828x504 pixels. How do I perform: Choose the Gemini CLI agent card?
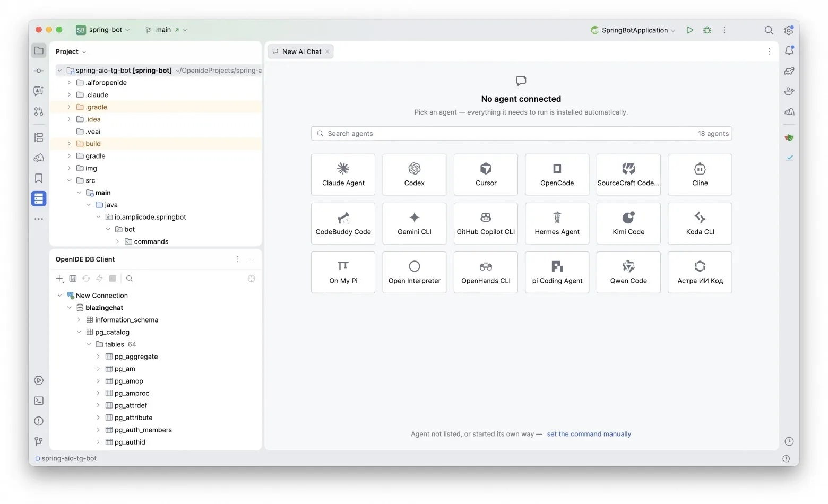(415, 223)
